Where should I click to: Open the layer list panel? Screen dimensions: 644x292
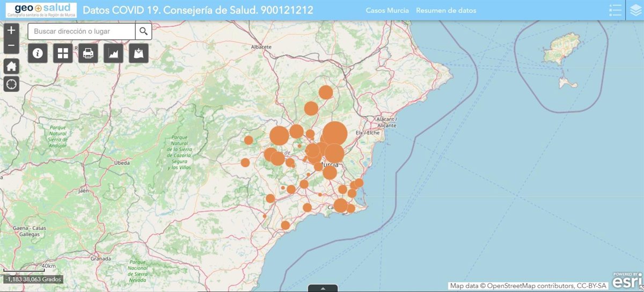point(635,10)
